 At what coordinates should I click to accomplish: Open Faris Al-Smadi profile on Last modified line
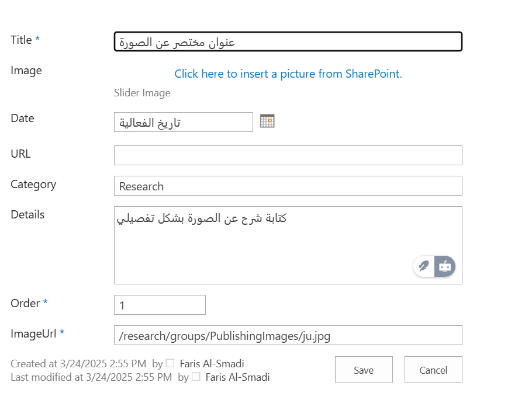[237, 377]
